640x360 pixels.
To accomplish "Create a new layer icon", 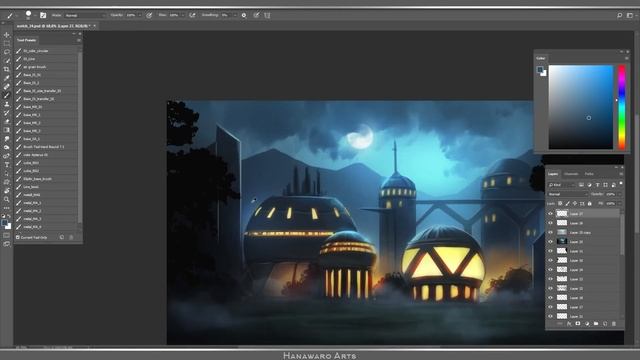I will tap(605, 324).
